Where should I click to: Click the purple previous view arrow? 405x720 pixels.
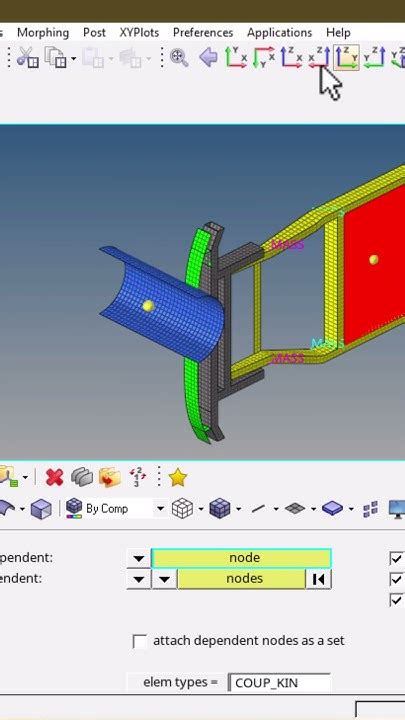tap(208, 58)
